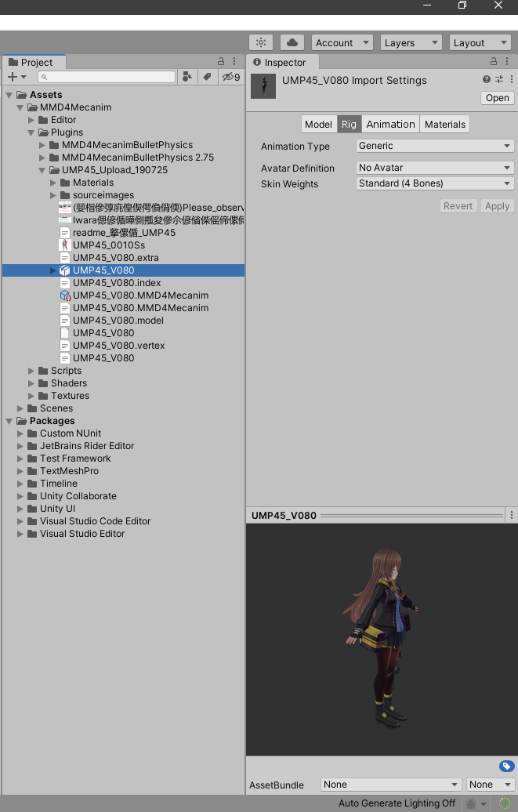Open the Layers dropdown in toolbar

(x=411, y=43)
